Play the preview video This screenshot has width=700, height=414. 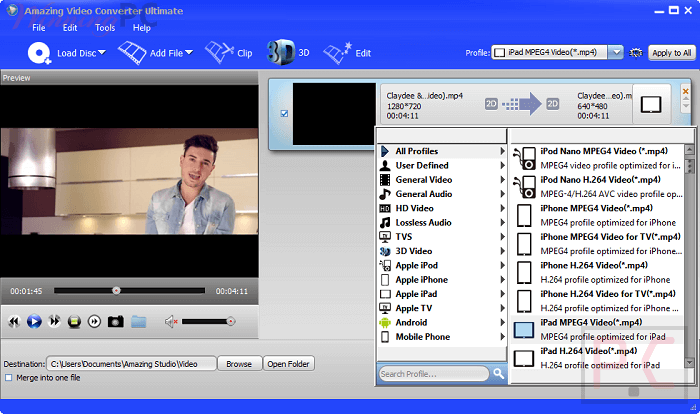pyautogui.click(x=34, y=321)
